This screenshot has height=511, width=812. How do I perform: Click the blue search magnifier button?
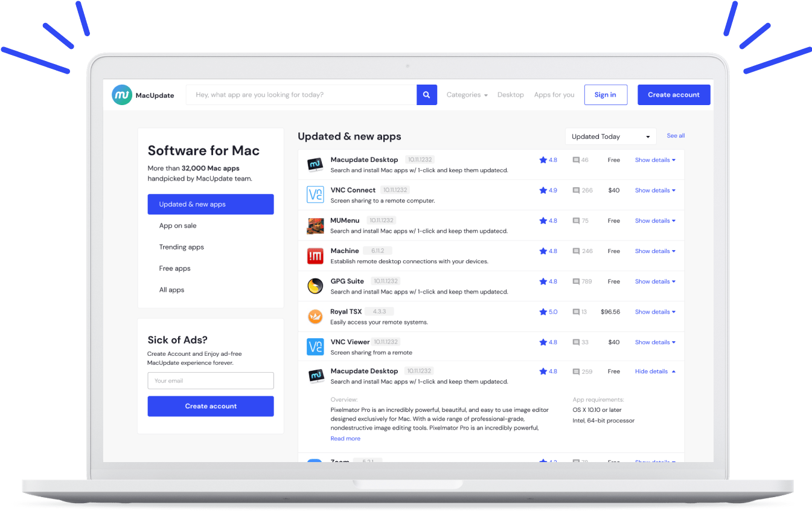[427, 95]
